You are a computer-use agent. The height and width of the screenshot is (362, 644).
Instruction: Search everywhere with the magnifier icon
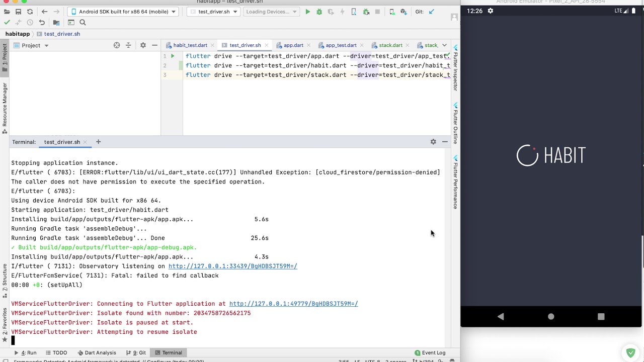[83, 22]
